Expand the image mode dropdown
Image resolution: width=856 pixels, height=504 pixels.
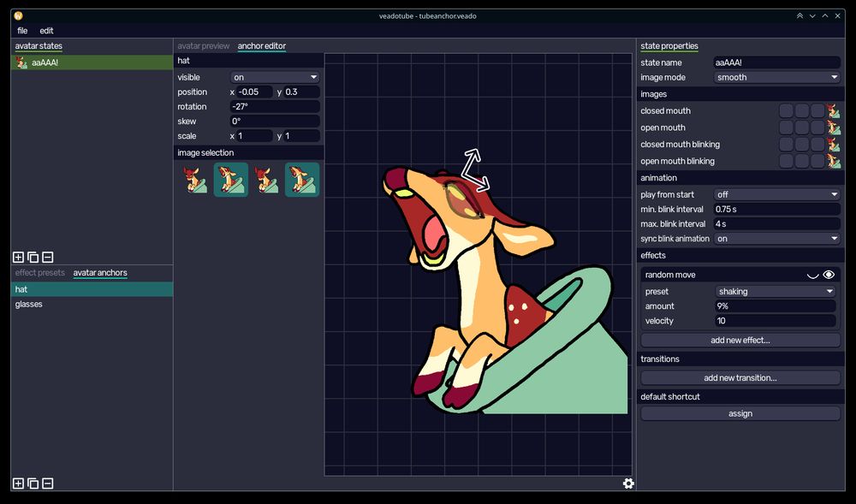pos(776,77)
